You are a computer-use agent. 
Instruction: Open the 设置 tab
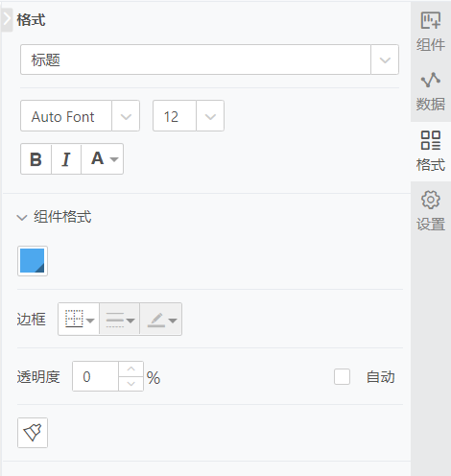pyautogui.click(x=431, y=211)
